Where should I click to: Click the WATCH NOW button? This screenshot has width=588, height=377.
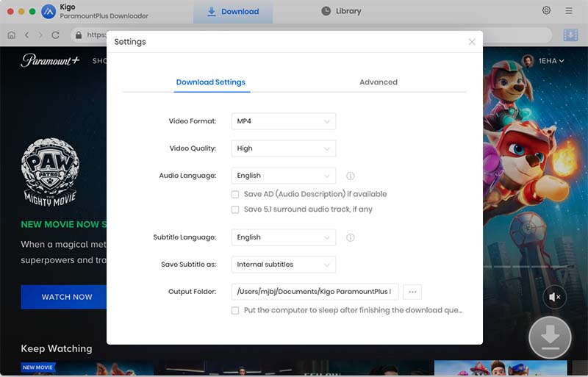64,297
